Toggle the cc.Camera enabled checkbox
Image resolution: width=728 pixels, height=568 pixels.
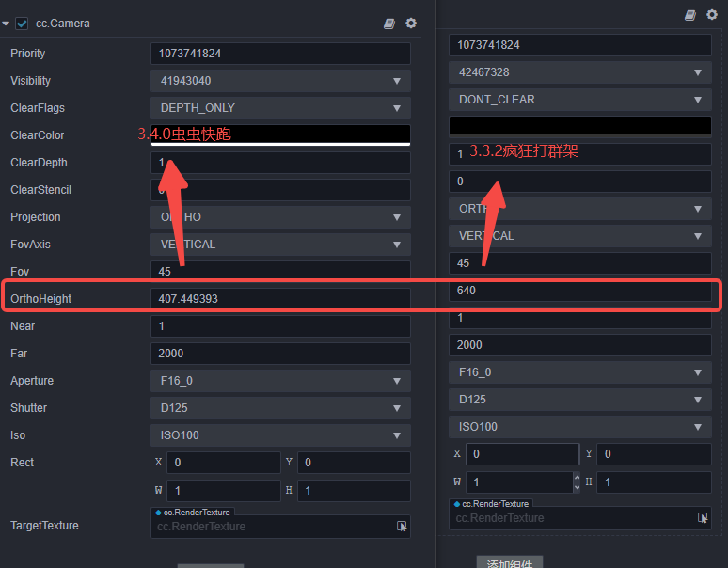coord(22,24)
